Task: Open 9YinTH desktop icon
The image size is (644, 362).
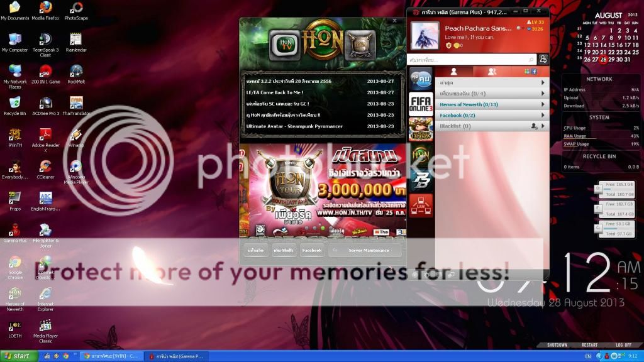Action: click(15, 138)
